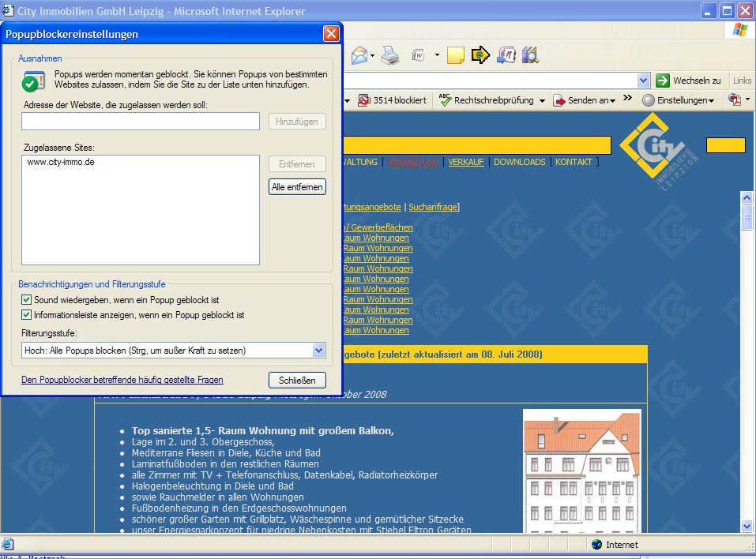Screen dimensions: 756x559
Task: Open the KONTAKT menu on webpage
Action: (x=574, y=162)
